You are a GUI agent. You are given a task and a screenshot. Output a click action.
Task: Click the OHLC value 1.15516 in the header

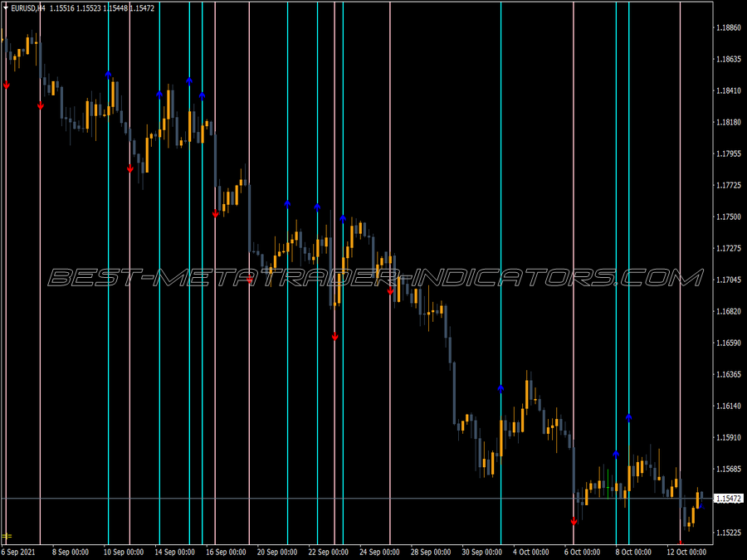(x=62, y=8)
